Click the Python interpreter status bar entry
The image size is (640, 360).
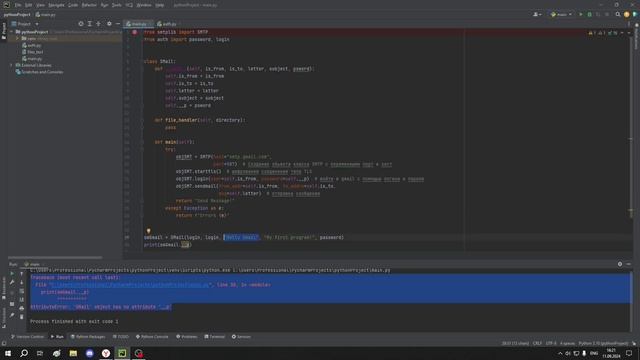603,344
